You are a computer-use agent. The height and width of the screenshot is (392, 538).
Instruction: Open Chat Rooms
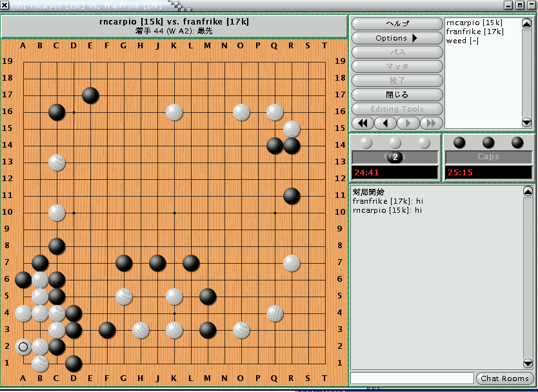pyautogui.click(x=504, y=378)
